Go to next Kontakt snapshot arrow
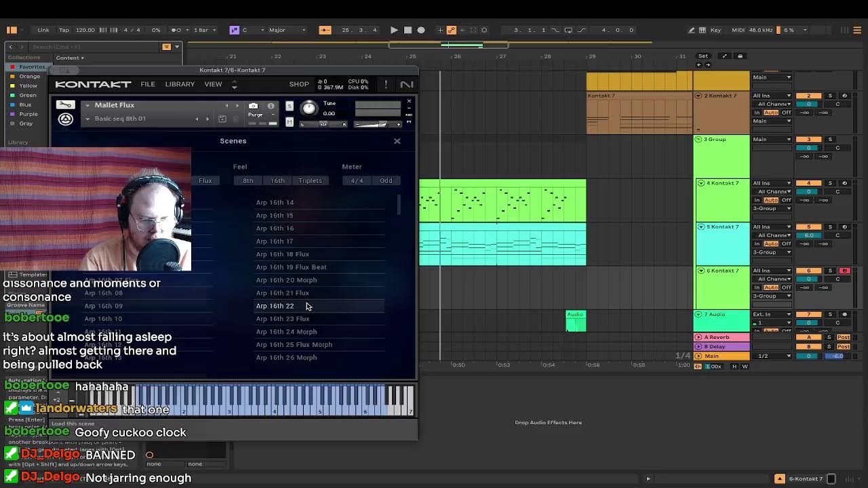The image size is (868, 488). [207, 119]
